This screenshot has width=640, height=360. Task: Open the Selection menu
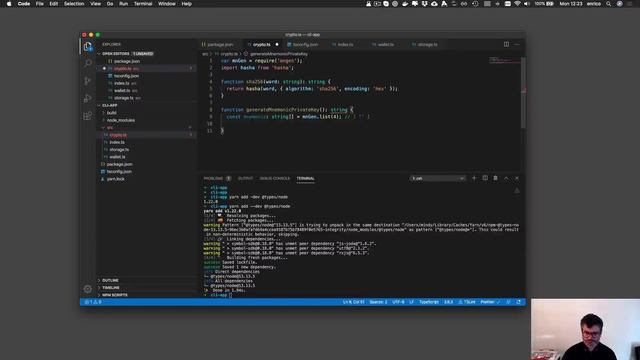tap(74, 4)
